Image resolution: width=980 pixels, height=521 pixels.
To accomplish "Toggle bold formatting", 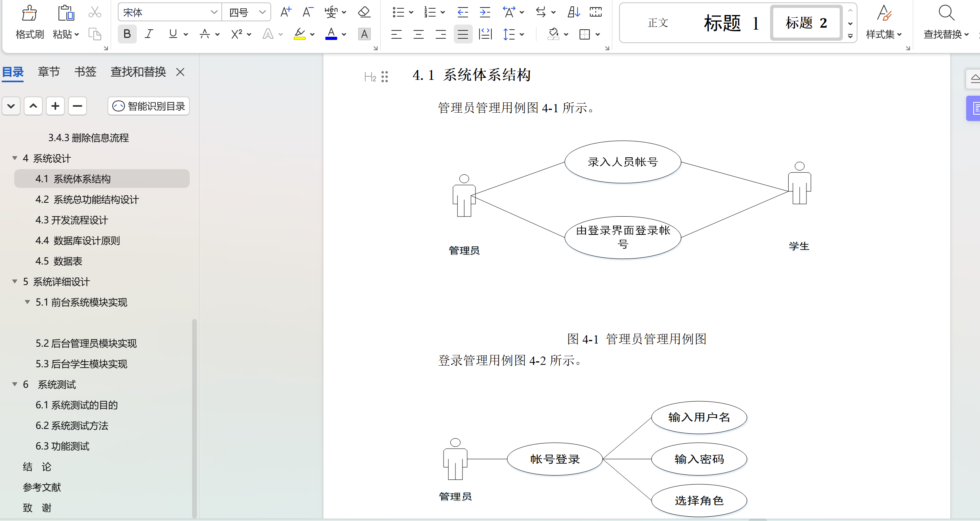I will click(127, 34).
